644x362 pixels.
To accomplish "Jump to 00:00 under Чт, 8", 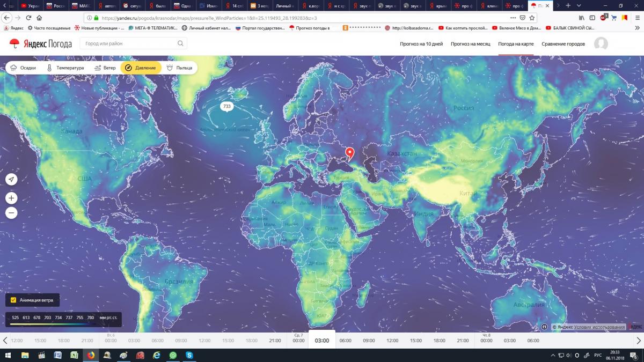I will coord(486,341).
